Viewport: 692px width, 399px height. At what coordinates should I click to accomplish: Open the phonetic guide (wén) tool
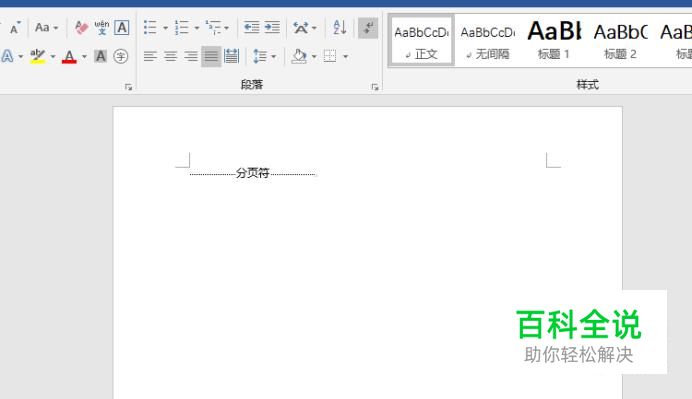click(x=102, y=28)
